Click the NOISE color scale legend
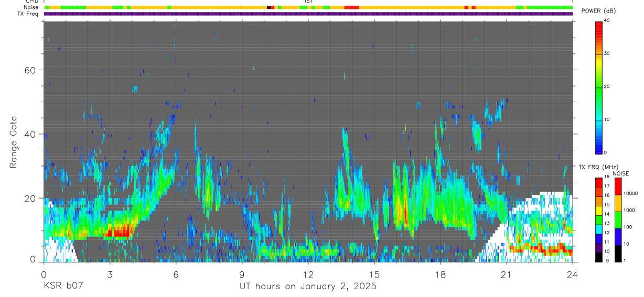The image size is (644, 297). coord(618,219)
